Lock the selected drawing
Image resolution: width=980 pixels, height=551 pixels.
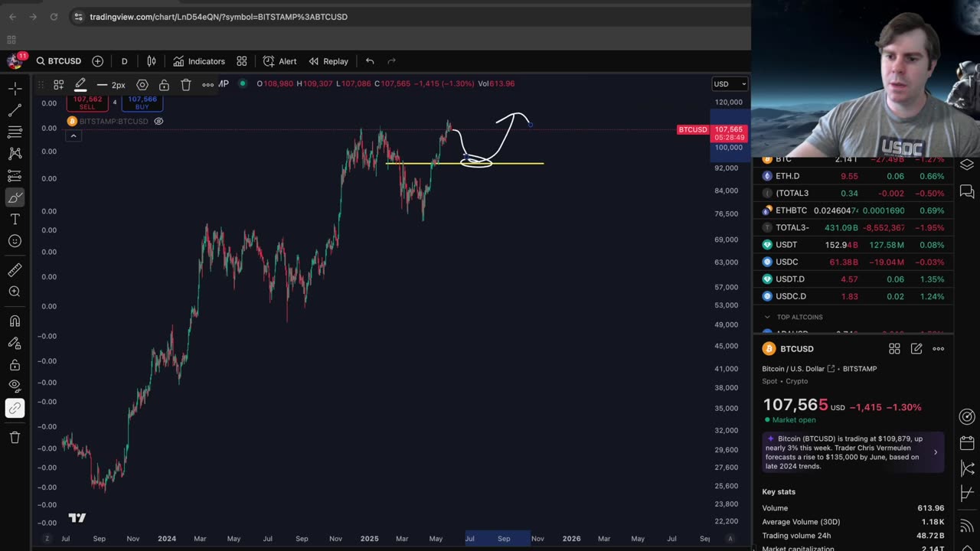pos(164,85)
